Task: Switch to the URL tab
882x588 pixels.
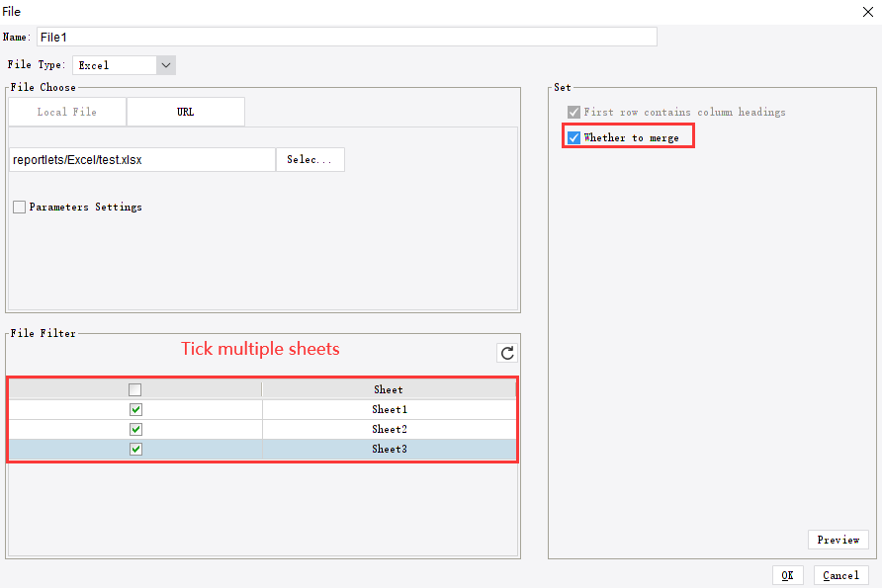Action: [x=186, y=112]
